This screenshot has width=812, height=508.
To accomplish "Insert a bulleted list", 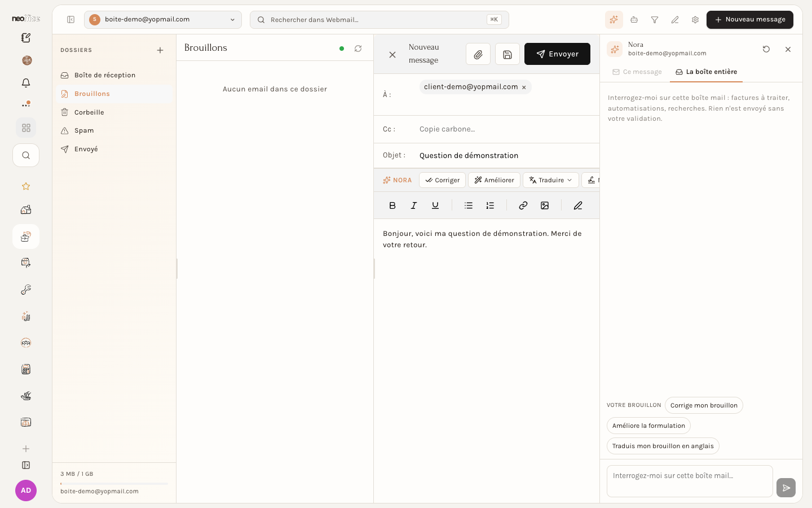I will coord(469,205).
